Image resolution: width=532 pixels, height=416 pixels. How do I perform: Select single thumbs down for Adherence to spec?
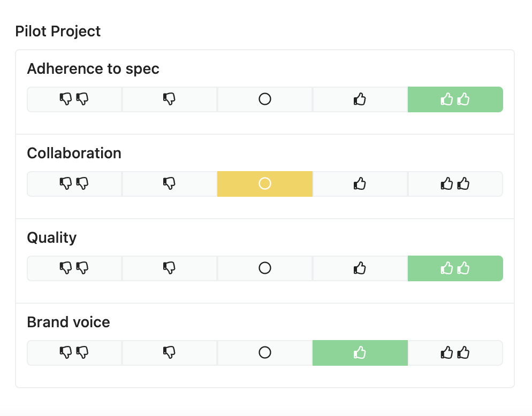169,99
